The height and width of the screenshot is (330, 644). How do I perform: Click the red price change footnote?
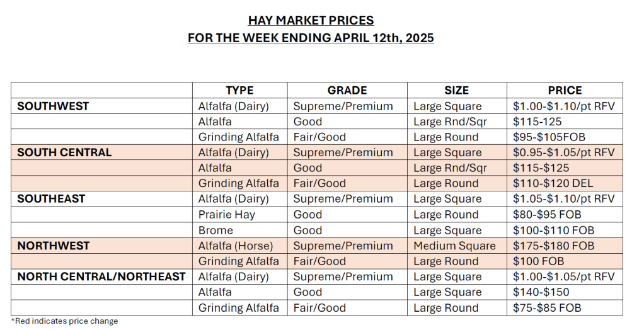coord(64,321)
